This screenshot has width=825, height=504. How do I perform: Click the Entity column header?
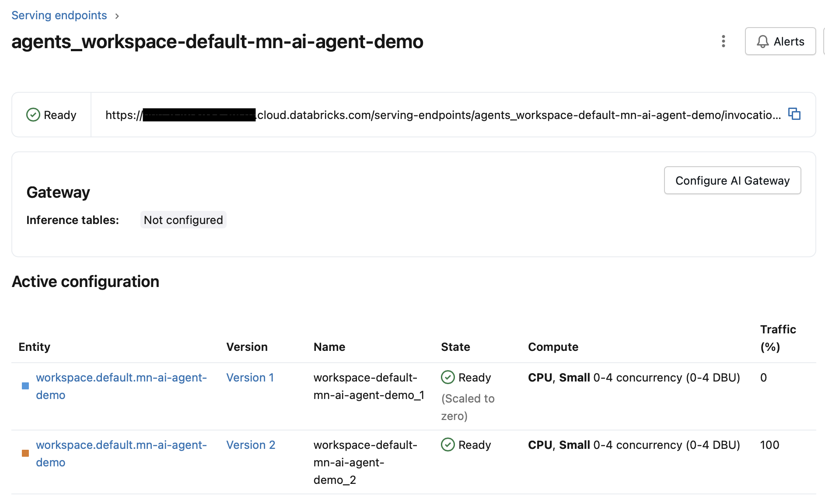(x=35, y=346)
